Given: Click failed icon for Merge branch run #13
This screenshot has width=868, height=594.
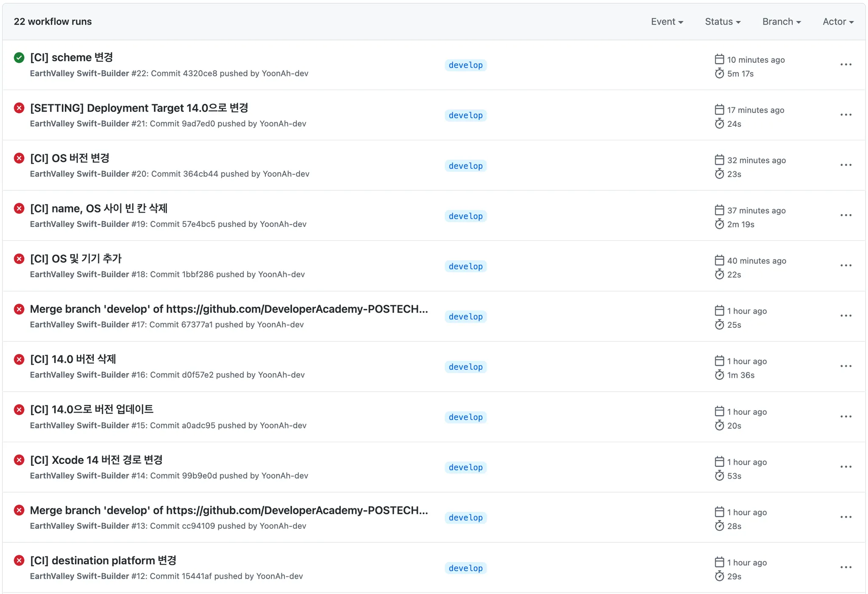Looking at the screenshot, I should click(19, 510).
